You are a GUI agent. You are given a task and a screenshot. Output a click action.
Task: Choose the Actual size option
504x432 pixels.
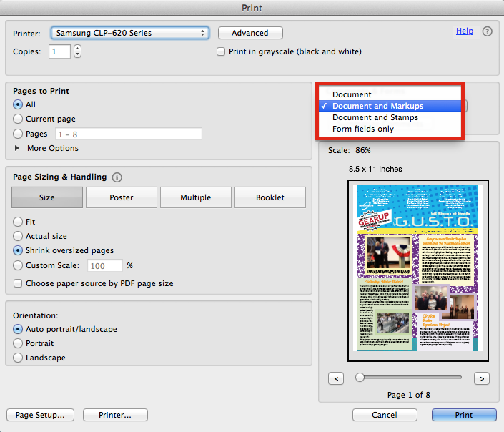click(19, 236)
